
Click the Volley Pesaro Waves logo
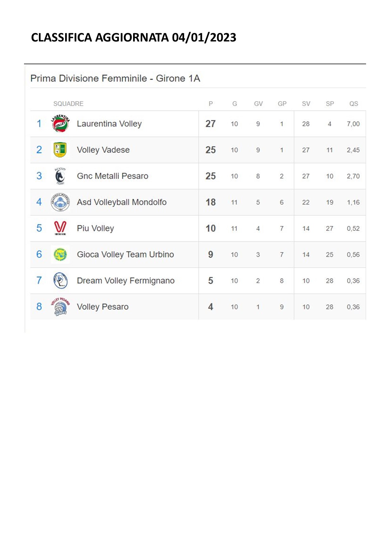[60, 307]
